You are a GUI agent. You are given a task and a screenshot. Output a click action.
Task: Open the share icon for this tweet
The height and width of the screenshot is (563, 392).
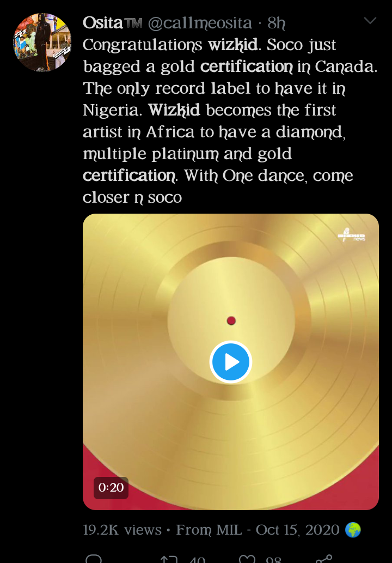coord(324,559)
